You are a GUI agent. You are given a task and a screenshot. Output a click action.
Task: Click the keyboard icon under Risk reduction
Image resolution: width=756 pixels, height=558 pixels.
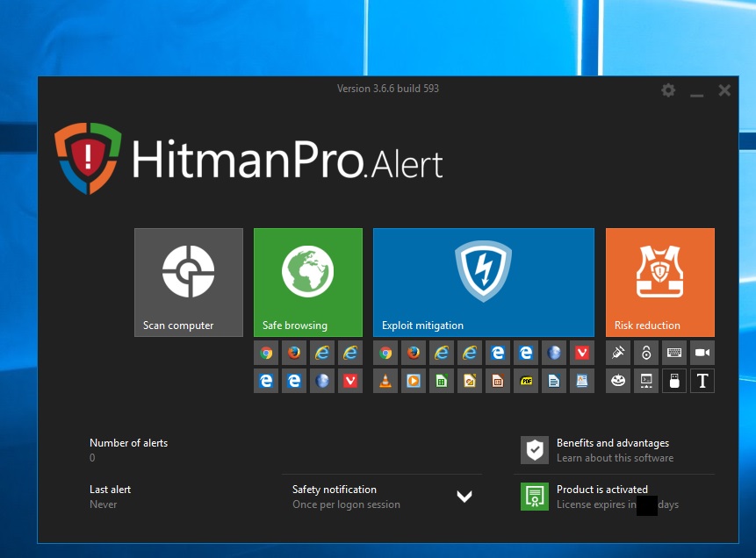[674, 354]
